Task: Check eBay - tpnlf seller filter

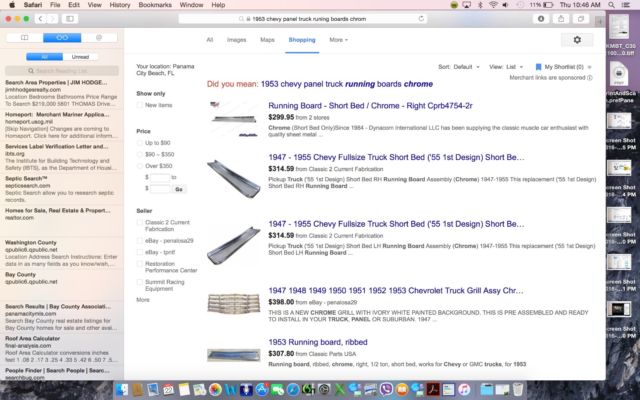Action: [x=140, y=252]
